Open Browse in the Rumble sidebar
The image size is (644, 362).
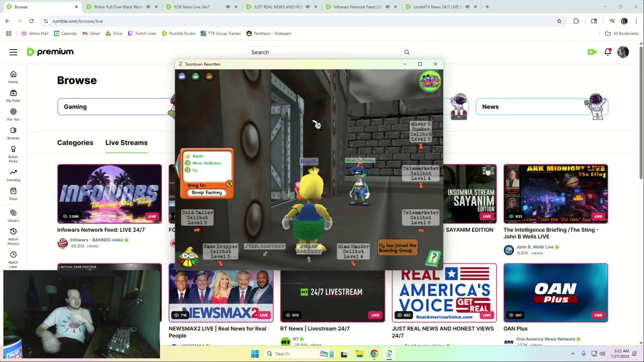click(x=13, y=133)
